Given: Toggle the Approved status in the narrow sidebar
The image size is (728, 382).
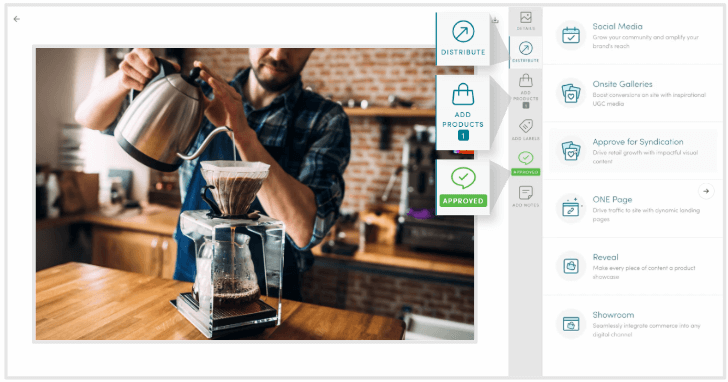Looking at the screenshot, I should [x=526, y=163].
